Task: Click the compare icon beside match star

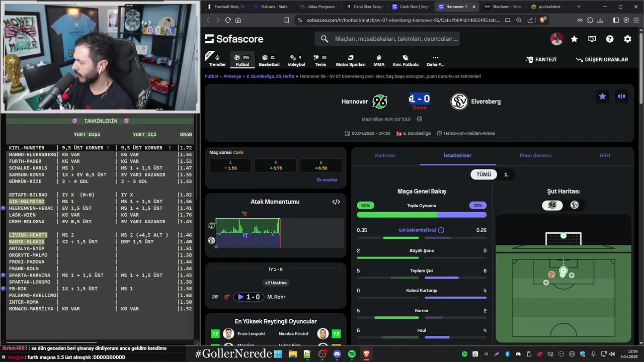Action: click(621, 97)
